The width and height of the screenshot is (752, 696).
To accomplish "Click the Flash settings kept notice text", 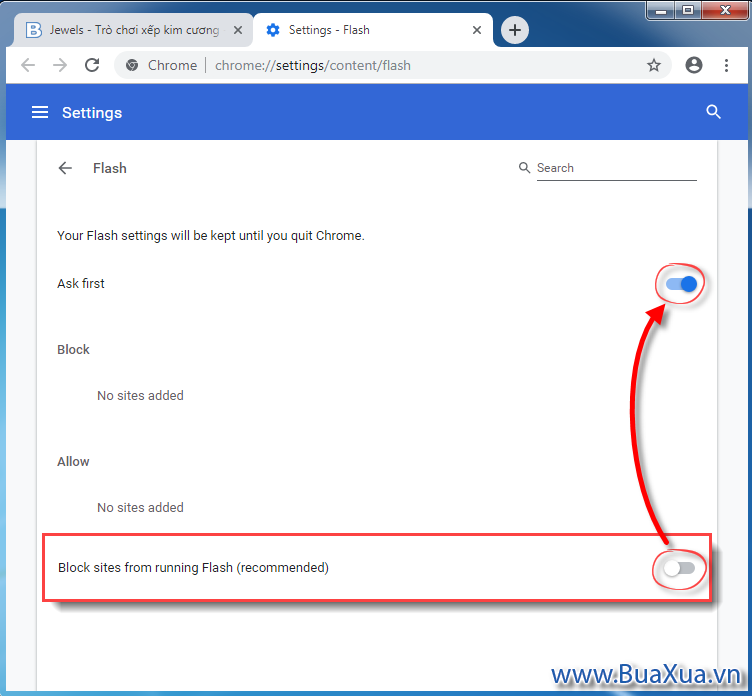I will [211, 236].
